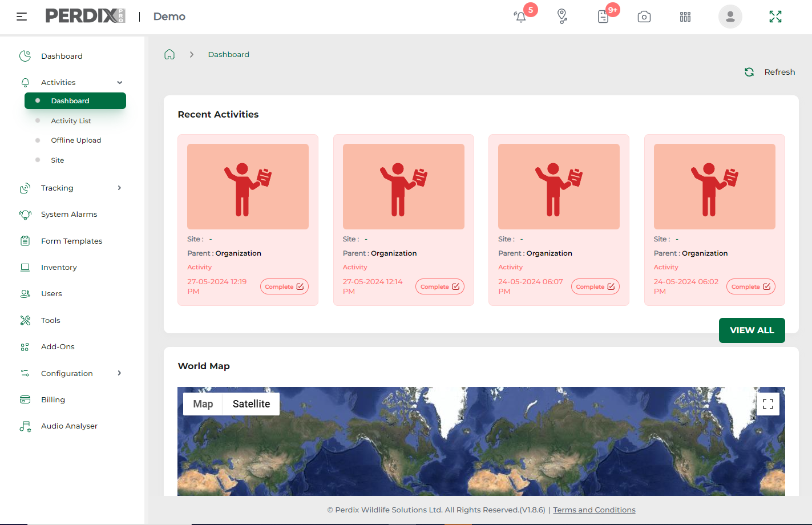Open the Inventory section from the sidebar
The height and width of the screenshot is (525, 812).
59,267
